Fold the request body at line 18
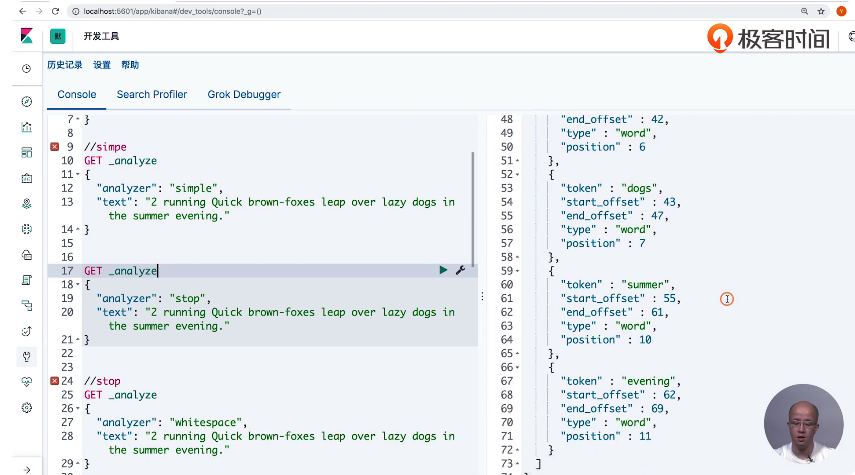 (x=78, y=285)
